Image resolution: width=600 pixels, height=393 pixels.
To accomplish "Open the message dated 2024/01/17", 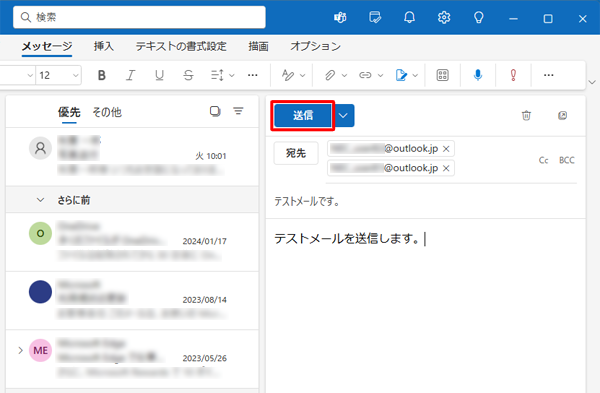I will click(x=132, y=242).
